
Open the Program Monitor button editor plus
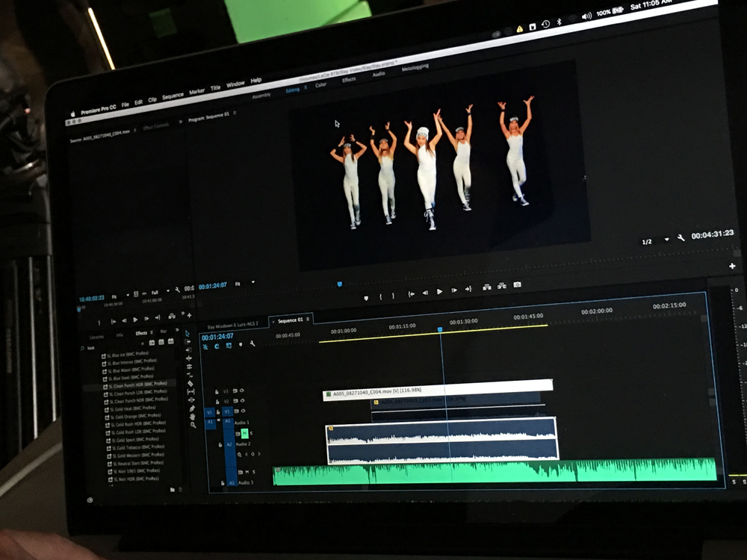click(732, 267)
